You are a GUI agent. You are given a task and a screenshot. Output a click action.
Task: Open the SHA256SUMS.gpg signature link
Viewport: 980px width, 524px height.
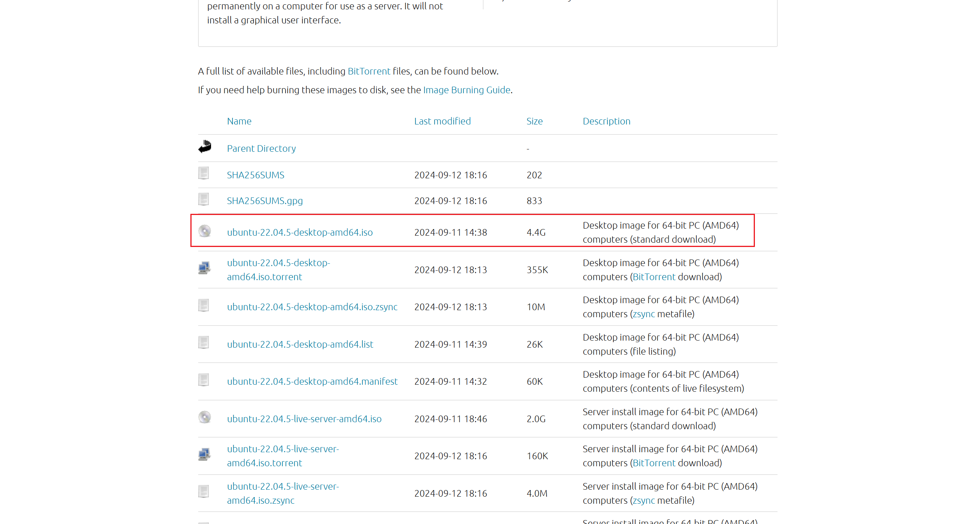pyautogui.click(x=265, y=201)
